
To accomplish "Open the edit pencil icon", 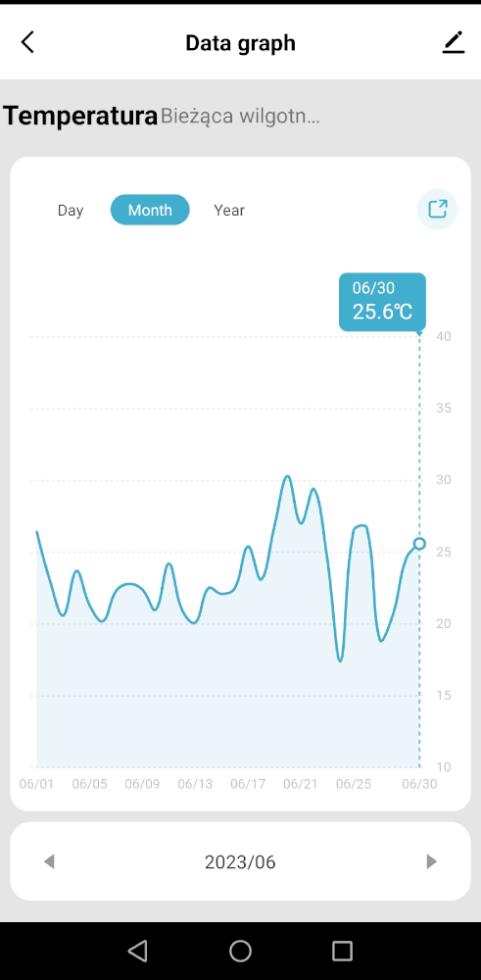I will tap(454, 42).
